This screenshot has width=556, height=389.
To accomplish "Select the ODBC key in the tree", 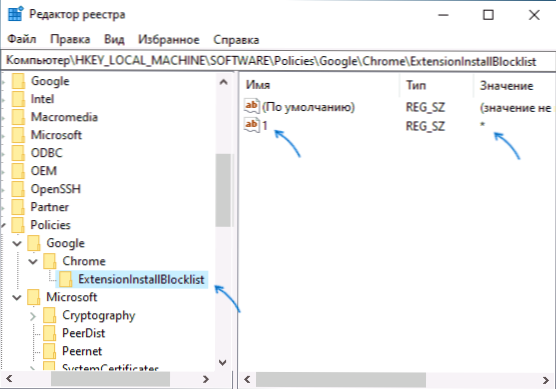I will point(46,153).
